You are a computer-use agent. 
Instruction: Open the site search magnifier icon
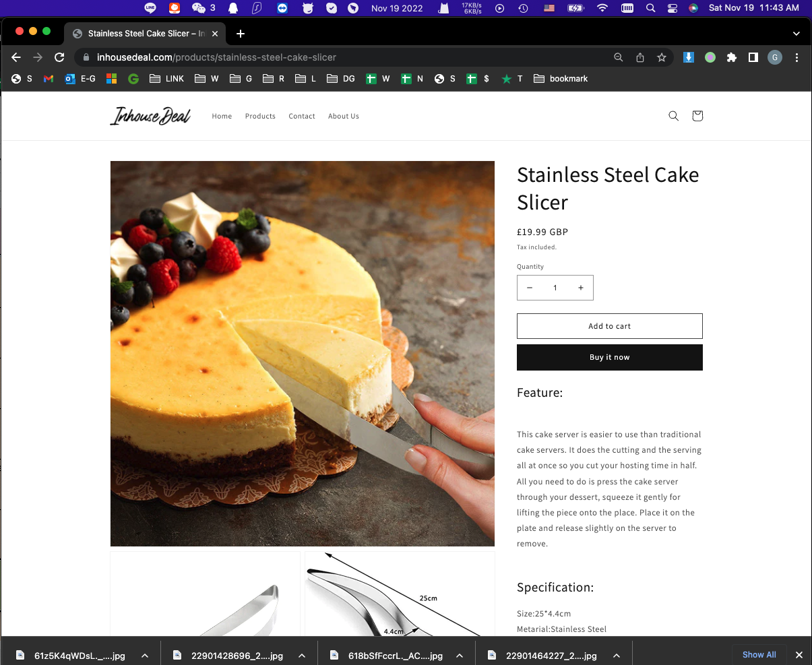[673, 116]
